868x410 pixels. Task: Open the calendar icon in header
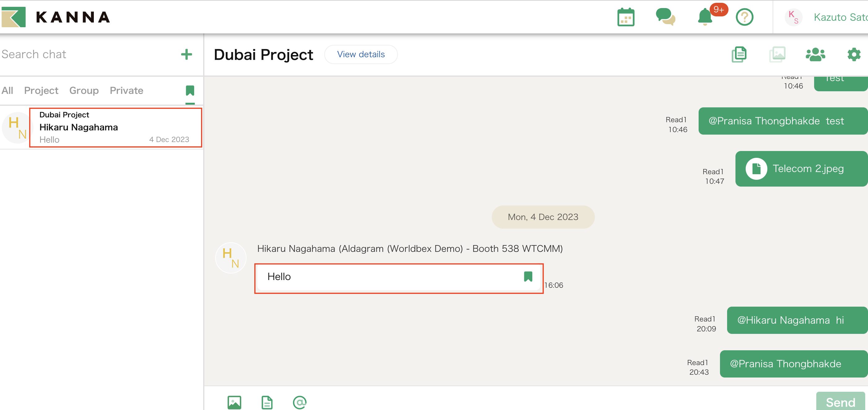[x=626, y=17]
